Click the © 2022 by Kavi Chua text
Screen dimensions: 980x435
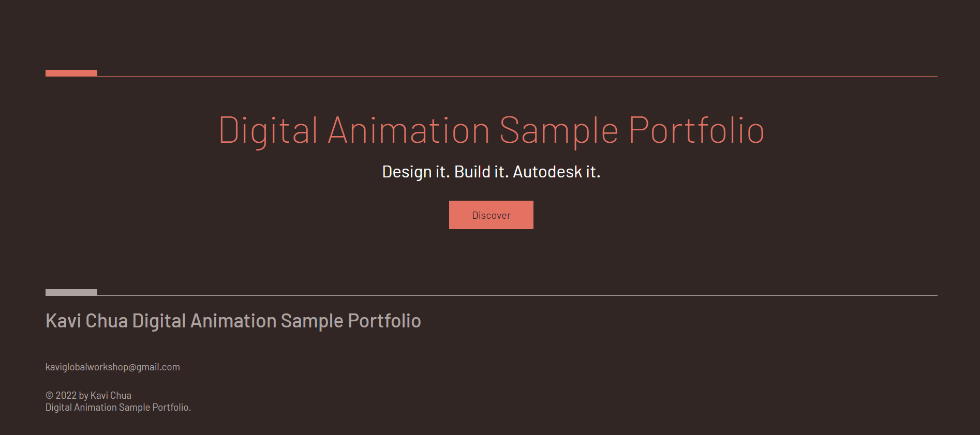tap(88, 396)
